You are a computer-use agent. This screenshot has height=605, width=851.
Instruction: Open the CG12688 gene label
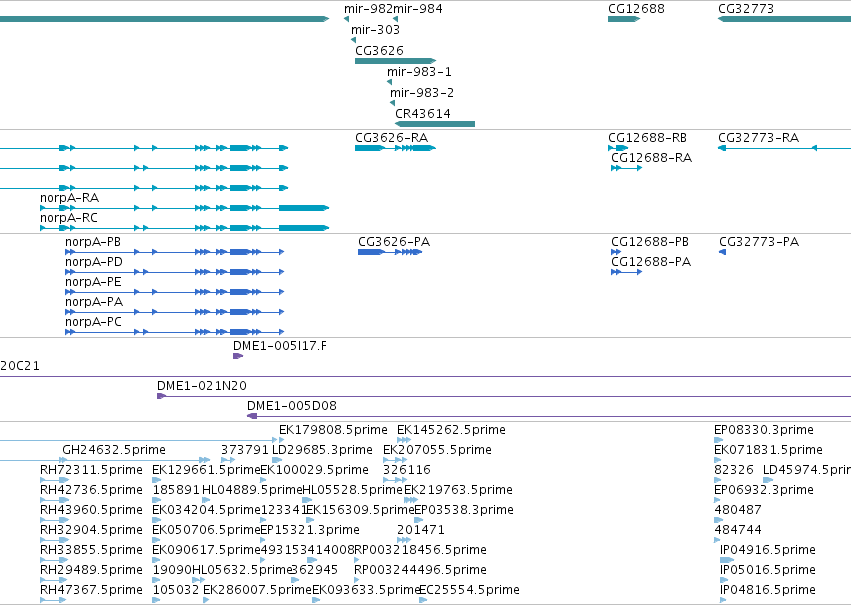pos(636,9)
